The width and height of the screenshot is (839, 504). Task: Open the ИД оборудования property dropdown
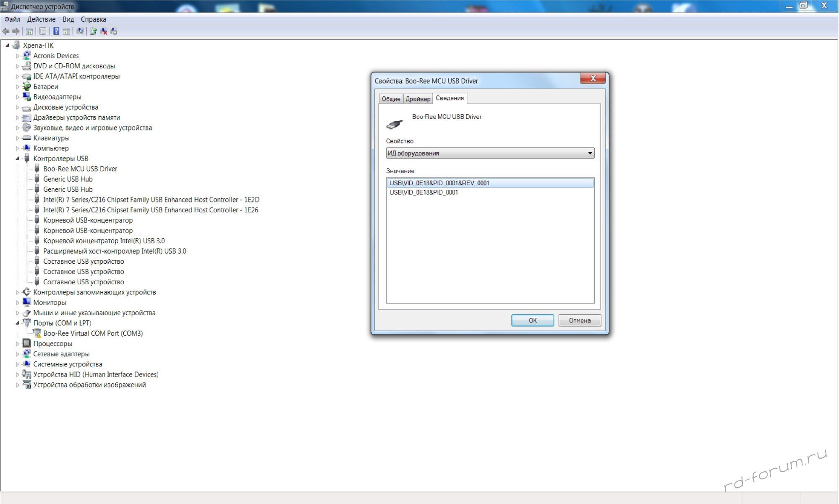(490, 153)
